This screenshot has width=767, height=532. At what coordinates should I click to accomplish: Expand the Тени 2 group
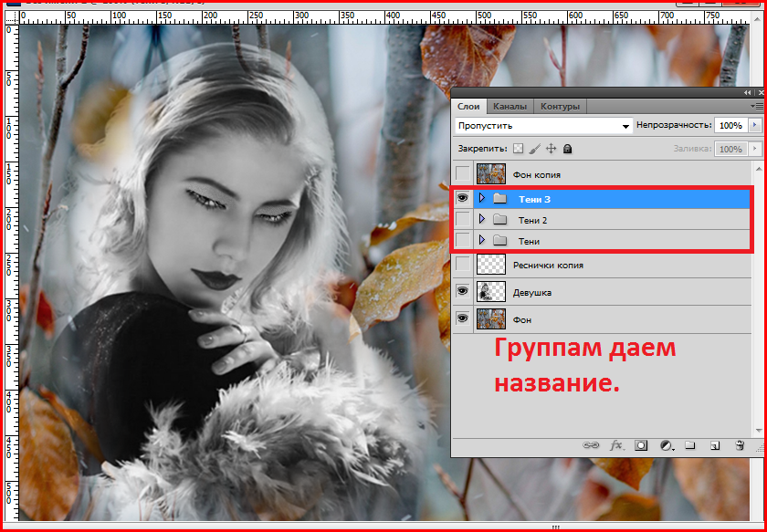482,219
